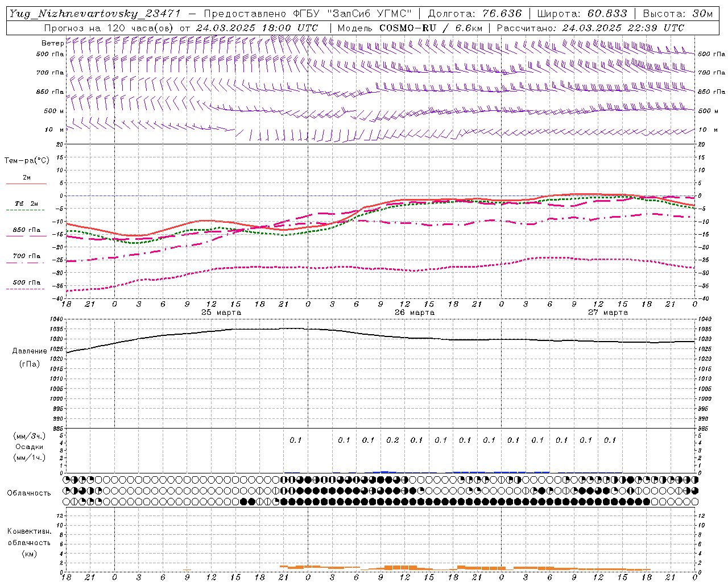
Task: Click the Долгота: 76.636 header value
Action: point(474,14)
